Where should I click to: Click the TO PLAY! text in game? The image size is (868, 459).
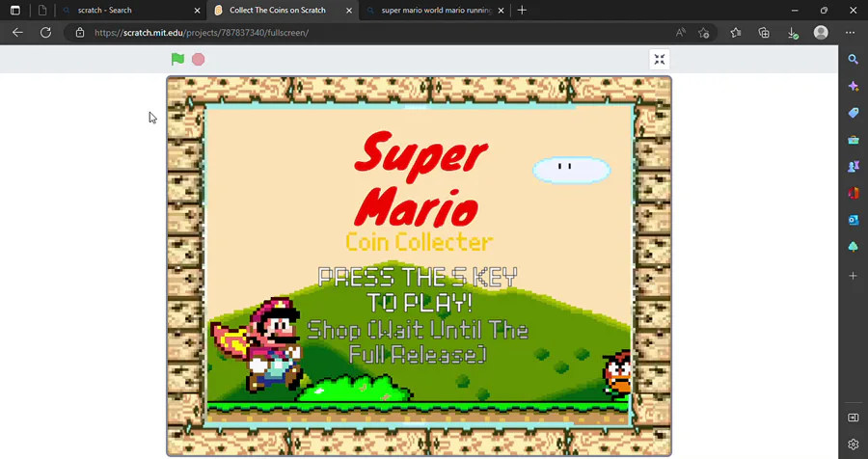click(x=420, y=303)
